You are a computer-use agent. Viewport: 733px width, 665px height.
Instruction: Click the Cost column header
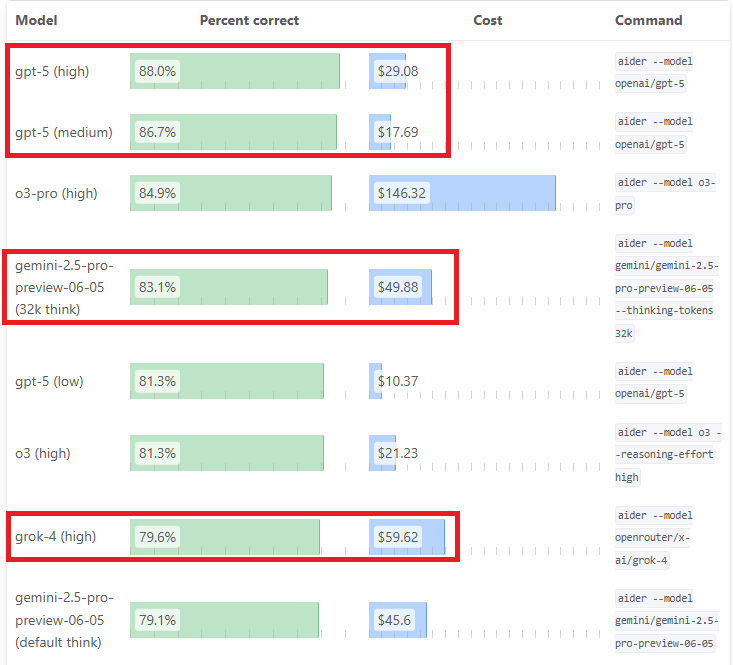(488, 20)
